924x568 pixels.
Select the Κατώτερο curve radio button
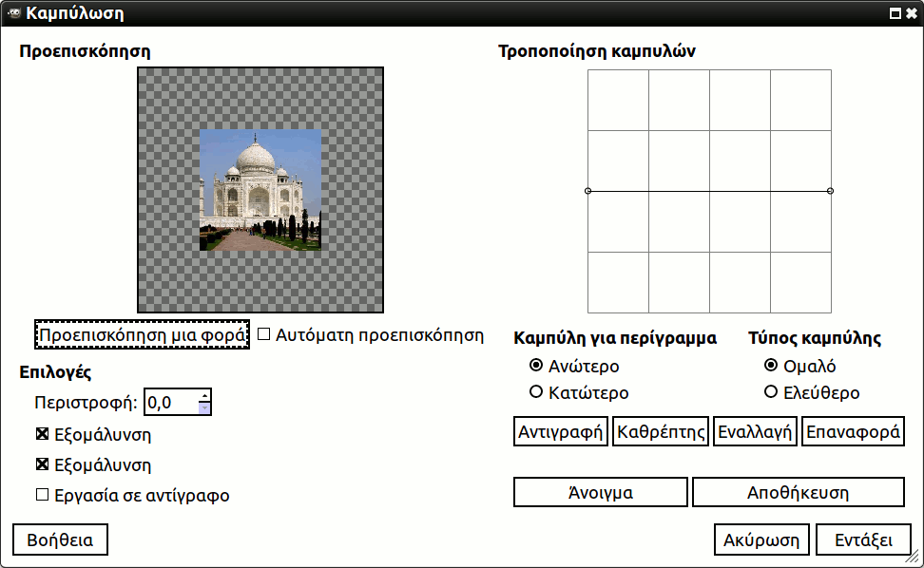[x=536, y=392]
